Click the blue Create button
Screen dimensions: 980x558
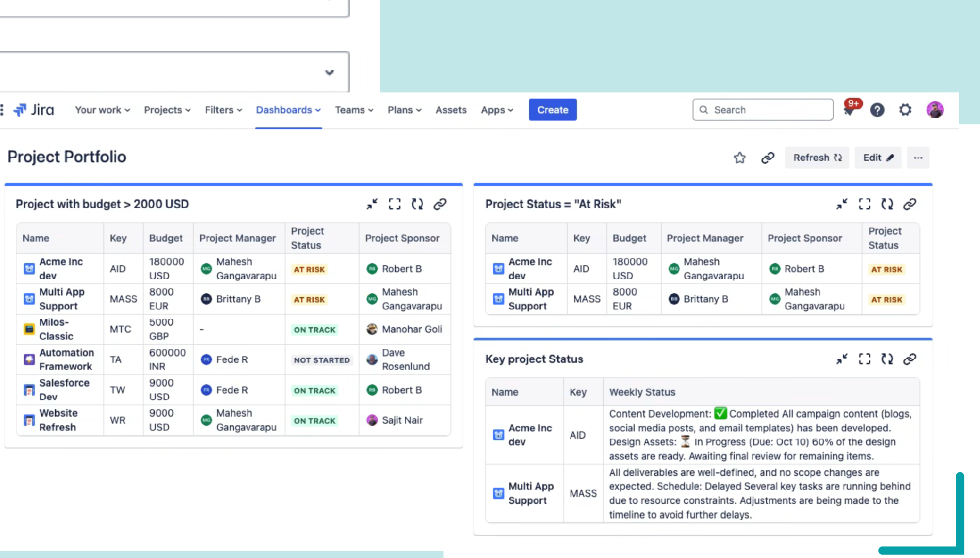(552, 110)
